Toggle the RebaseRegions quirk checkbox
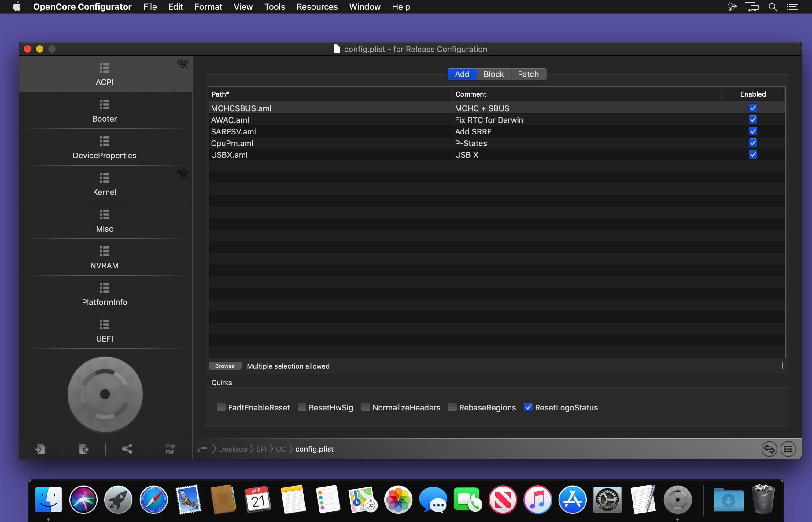This screenshot has width=812, height=522. [452, 407]
